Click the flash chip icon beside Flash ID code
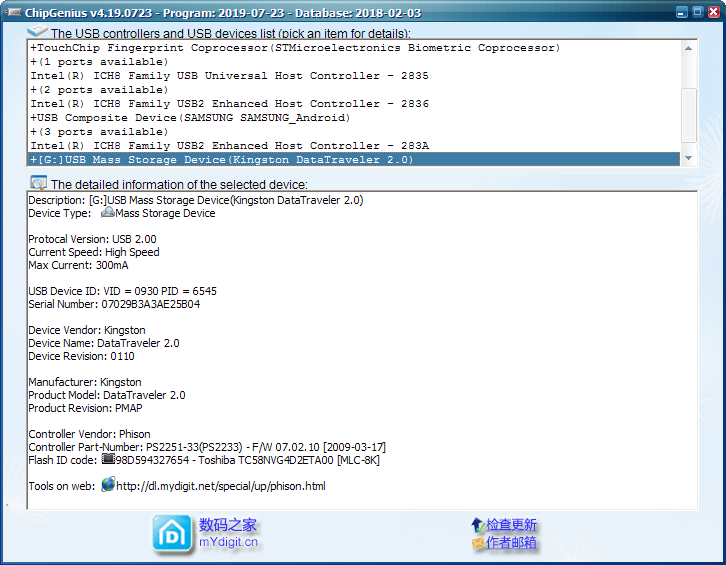Screen dimensions: 726x565 click(x=108, y=459)
